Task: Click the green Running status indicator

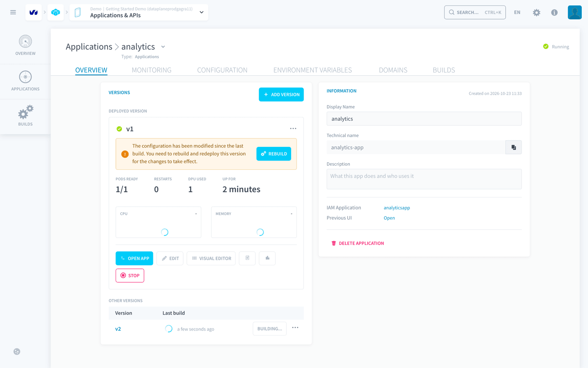Action: [x=556, y=47]
